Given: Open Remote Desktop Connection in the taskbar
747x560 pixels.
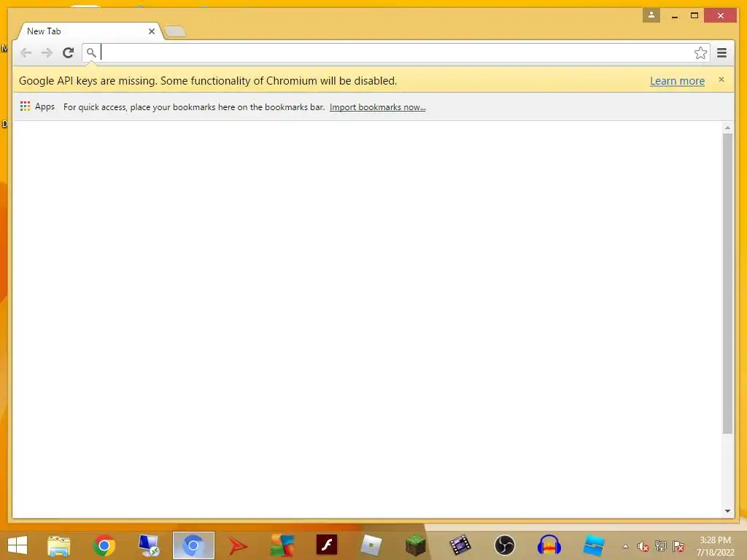Looking at the screenshot, I should [x=149, y=545].
